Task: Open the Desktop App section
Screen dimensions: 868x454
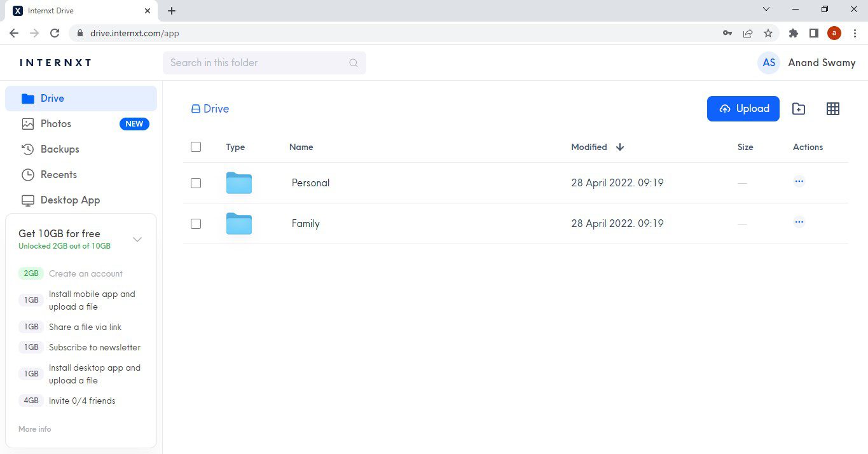Action: [69, 200]
